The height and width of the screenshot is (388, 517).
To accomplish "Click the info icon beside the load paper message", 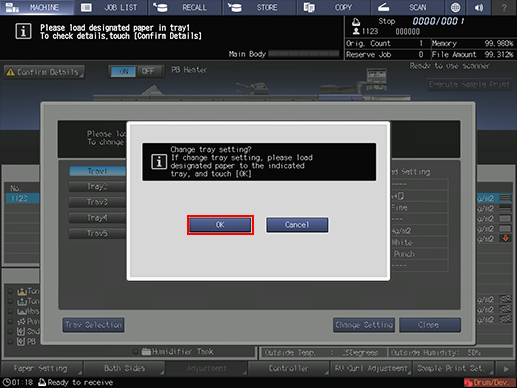I will (23, 31).
